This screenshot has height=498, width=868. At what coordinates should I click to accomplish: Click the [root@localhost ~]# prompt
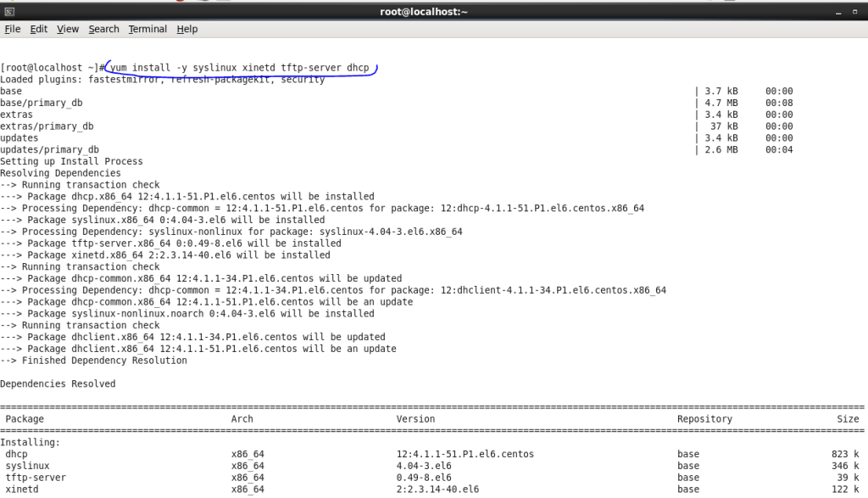point(52,68)
